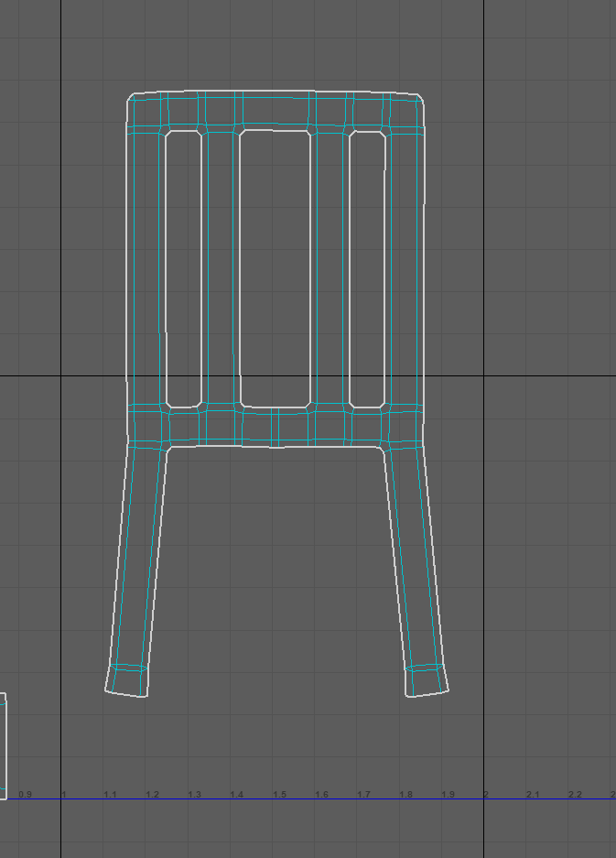
Task: Click the 1.7 grid label
Action: [363, 794]
